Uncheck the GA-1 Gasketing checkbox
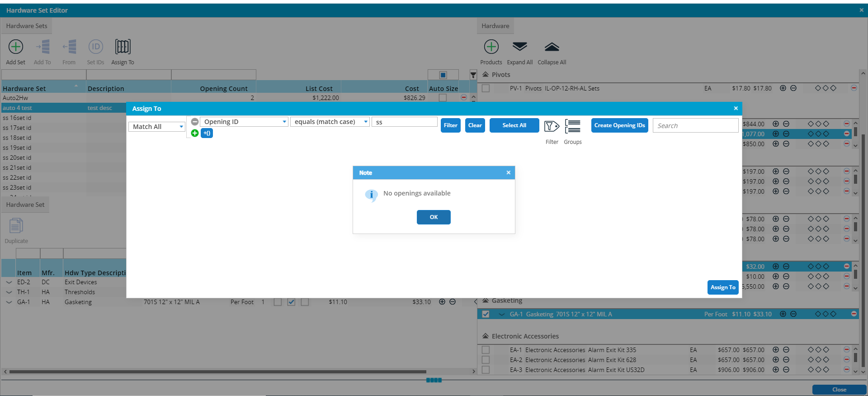Image resolution: width=868 pixels, height=396 pixels. coord(486,314)
